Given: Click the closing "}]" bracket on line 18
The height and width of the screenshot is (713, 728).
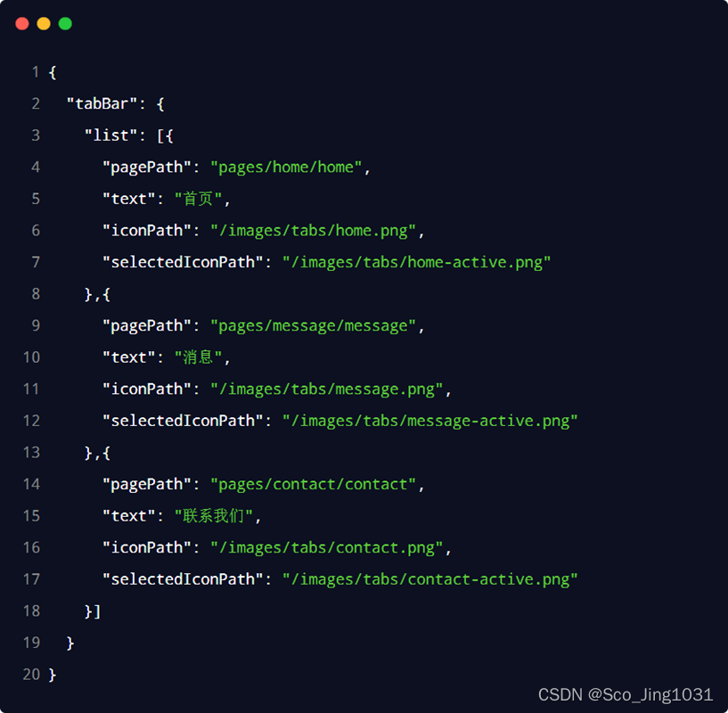Looking at the screenshot, I should 93,611.
